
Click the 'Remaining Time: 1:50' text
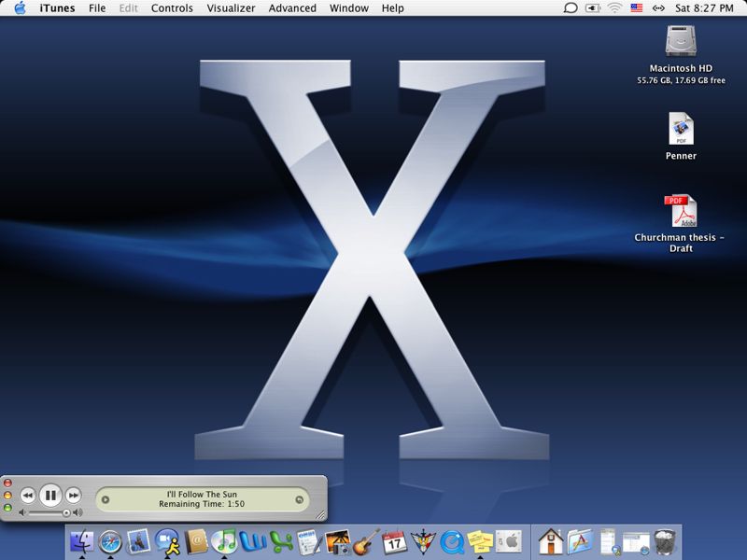202,504
